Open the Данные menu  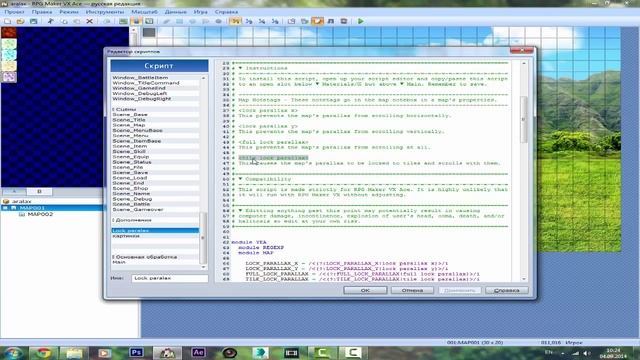[x=176, y=12]
